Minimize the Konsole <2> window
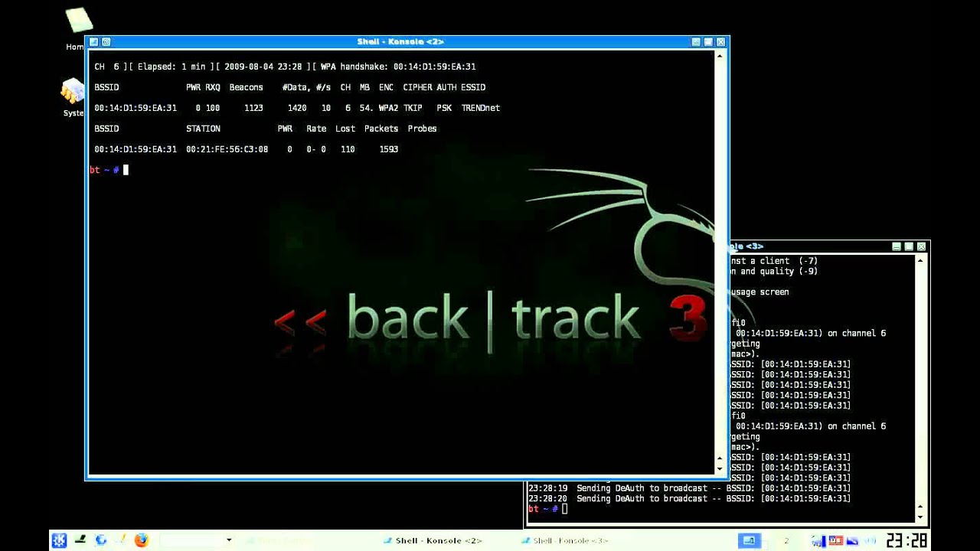 point(696,42)
